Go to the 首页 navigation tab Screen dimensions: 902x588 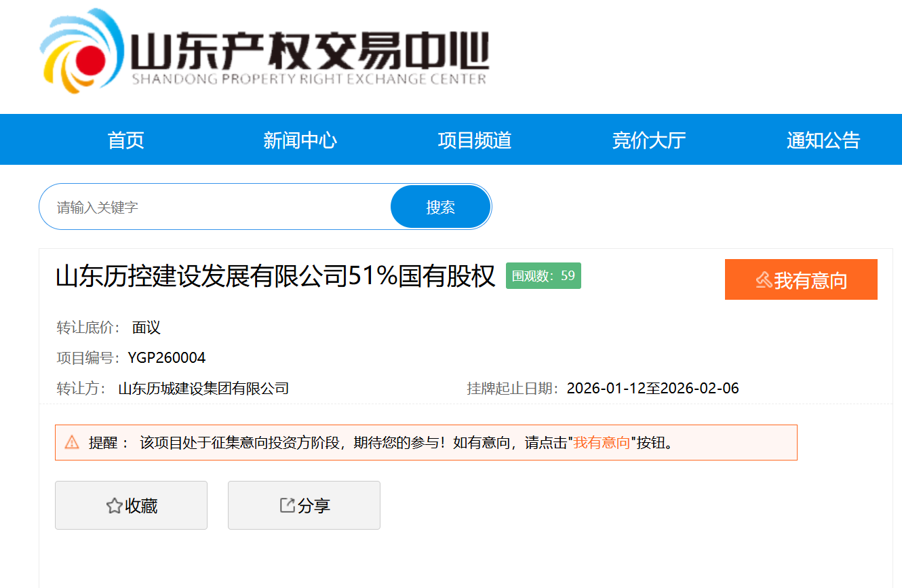126,140
